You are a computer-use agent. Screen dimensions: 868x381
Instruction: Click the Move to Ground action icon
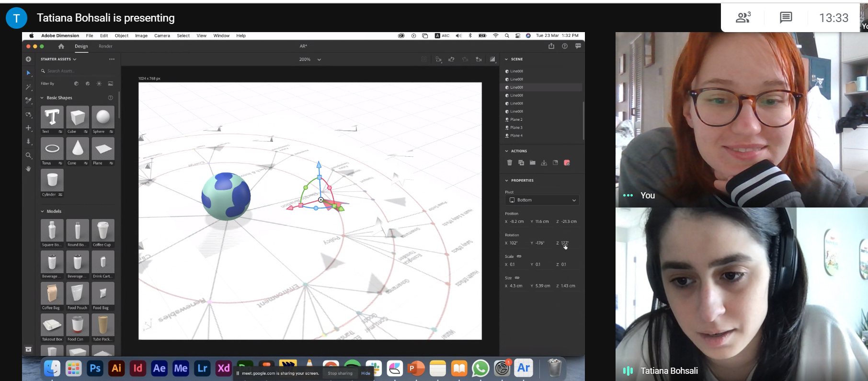coord(544,163)
